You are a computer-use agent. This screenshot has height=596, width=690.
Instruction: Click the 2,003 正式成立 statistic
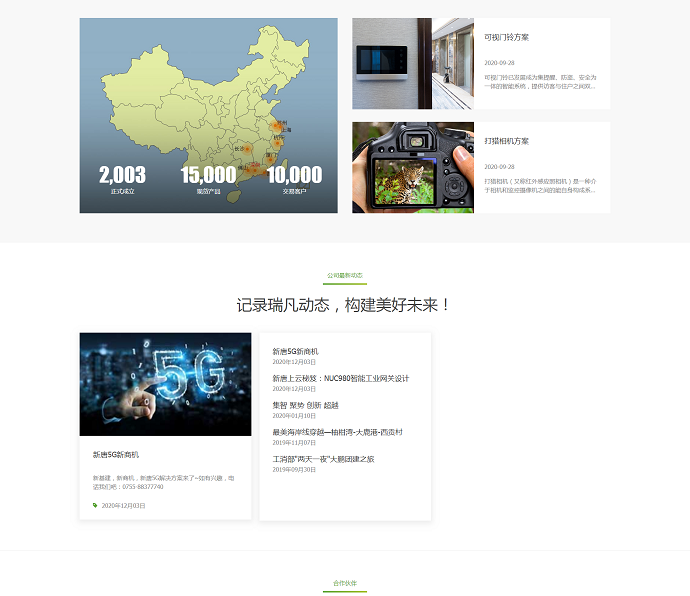click(x=122, y=178)
